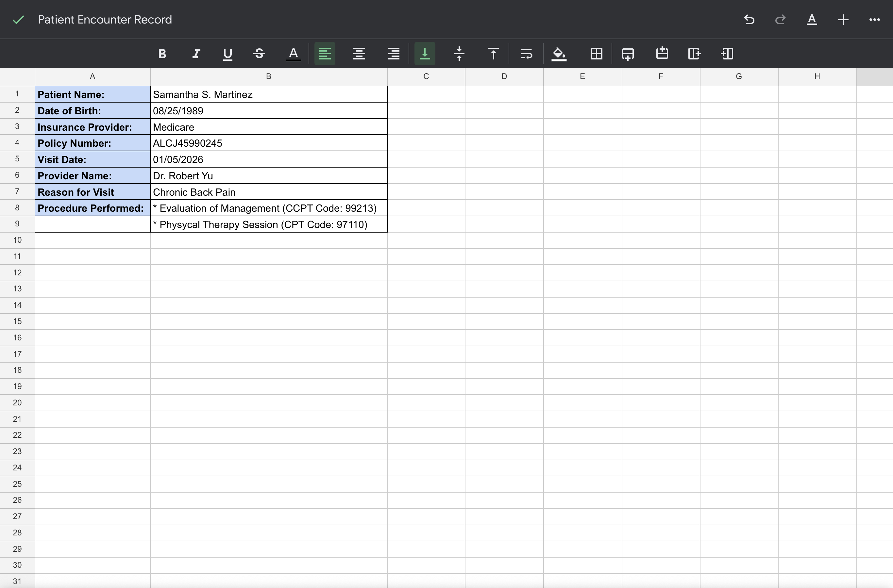Open the fill color bucket
Screen dimensions: 893x588
559,54
